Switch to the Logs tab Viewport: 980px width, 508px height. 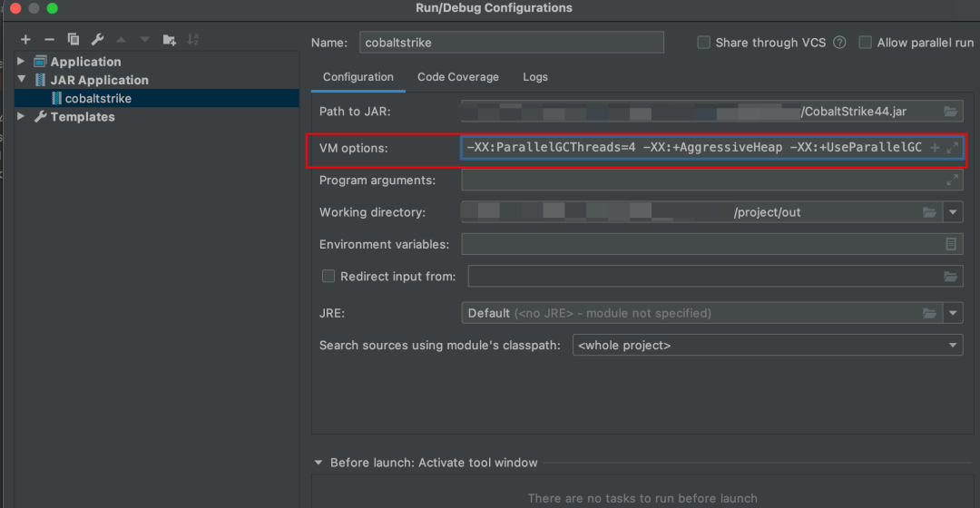click(x=535, y=77)
